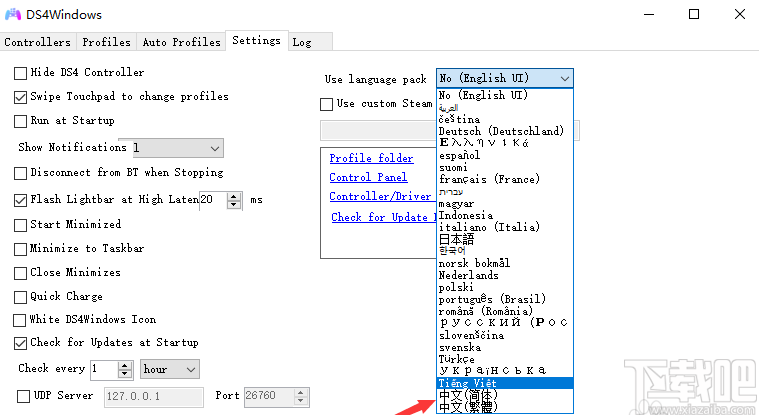Choose 中文(简体) Simplified Chinese
759x415 pixels.
pyautogui.click(x=505, y=395)
